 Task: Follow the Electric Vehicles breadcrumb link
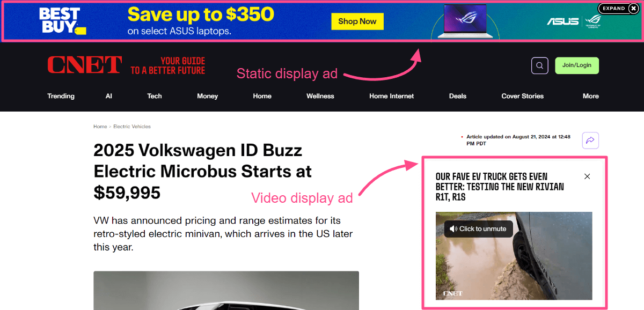coord(132,127)
